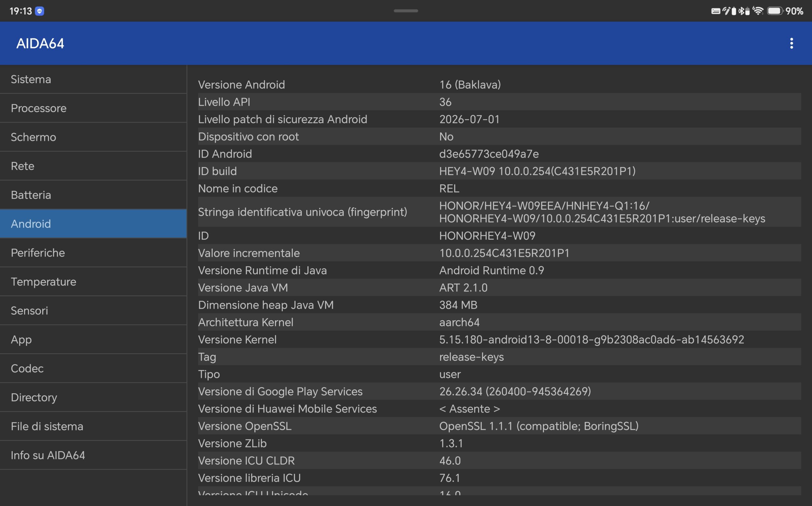Image resolution: width=812 pixels, height=506 pixels.
Task: Tap the Wi-Fi status bar icon
Action: pyautogui.click(x=758, y=11)
